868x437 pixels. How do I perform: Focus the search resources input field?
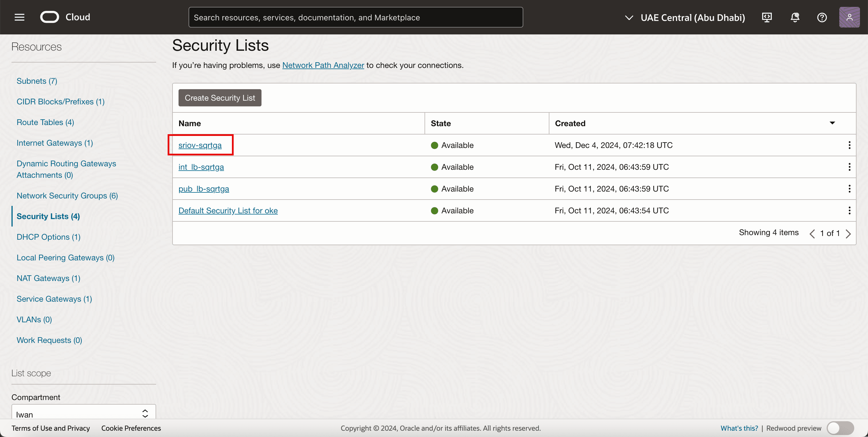[x=355, y=17]
